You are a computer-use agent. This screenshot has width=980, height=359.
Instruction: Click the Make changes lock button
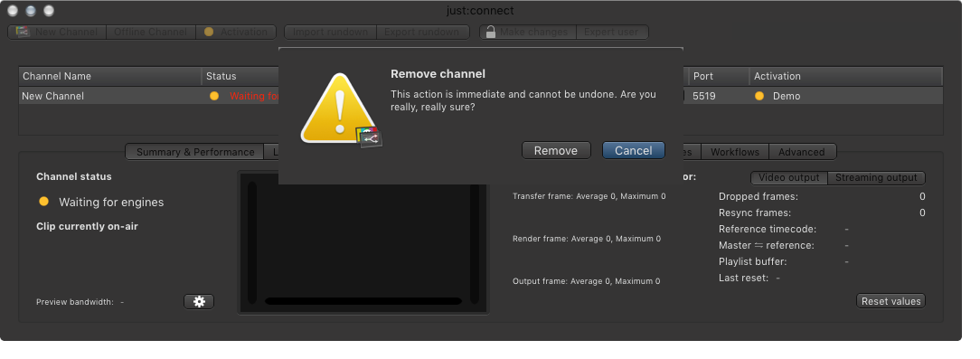pos(527,32)
